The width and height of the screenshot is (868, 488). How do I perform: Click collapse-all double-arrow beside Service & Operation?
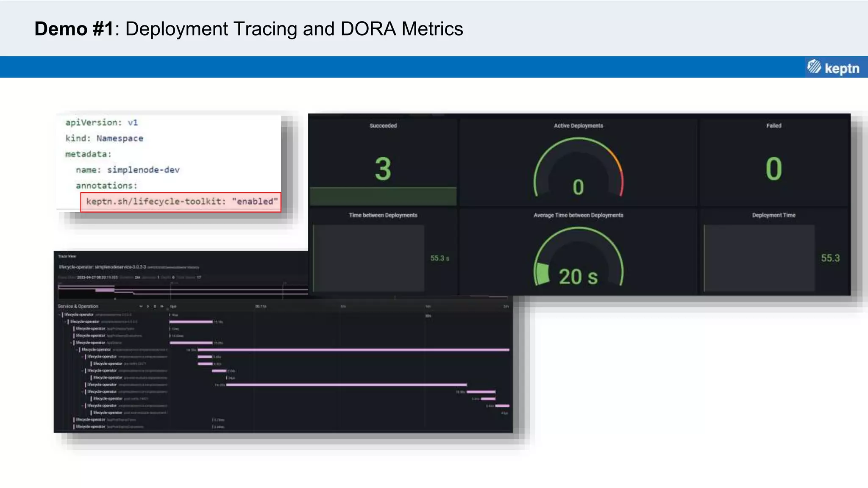pyautogui.click(x=162, y=306)
